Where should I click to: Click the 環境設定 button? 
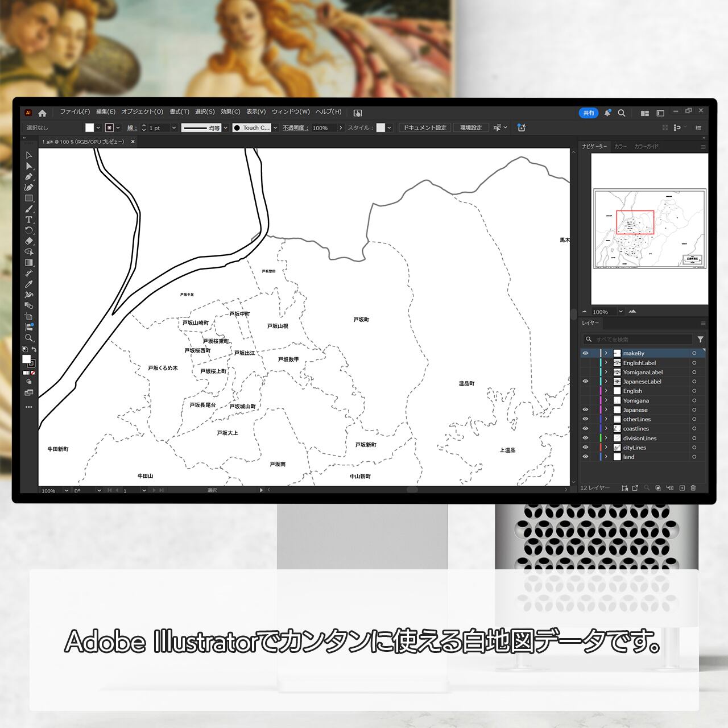pos(471,128)
